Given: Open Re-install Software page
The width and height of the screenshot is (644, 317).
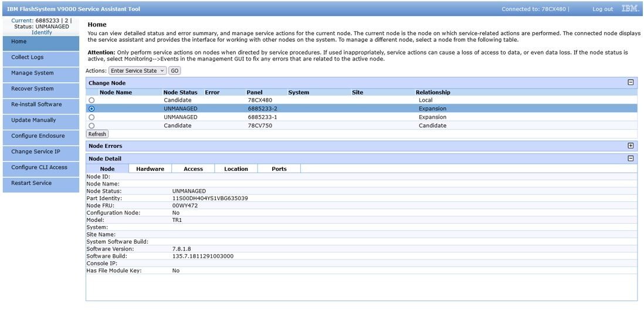Looking at the screenshot, I should pos(40,106).
